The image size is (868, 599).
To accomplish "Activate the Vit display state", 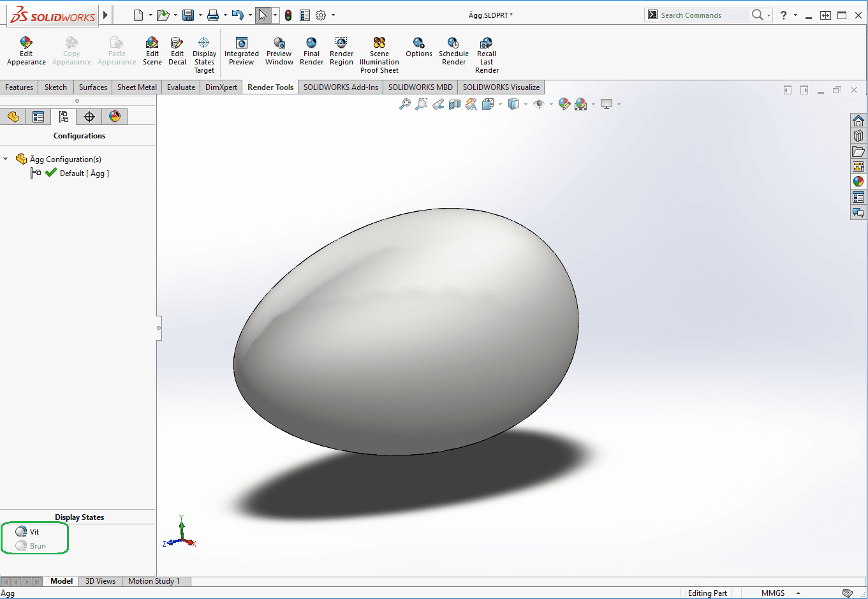I will (x=34, y=532).
